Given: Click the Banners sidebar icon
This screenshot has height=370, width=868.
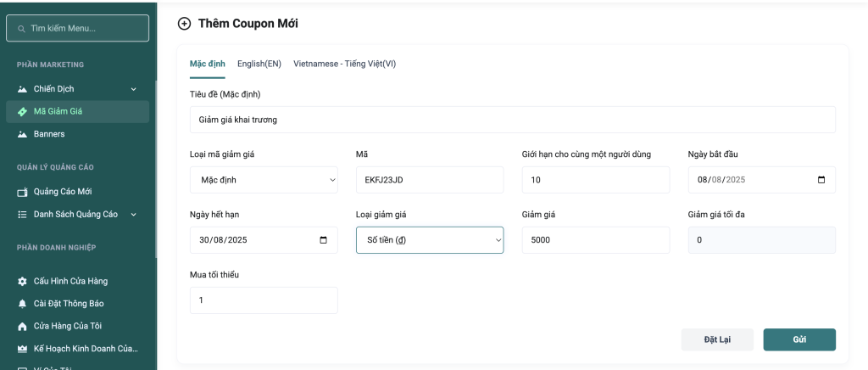Looking at the screenshot, I should coord(22,134).
